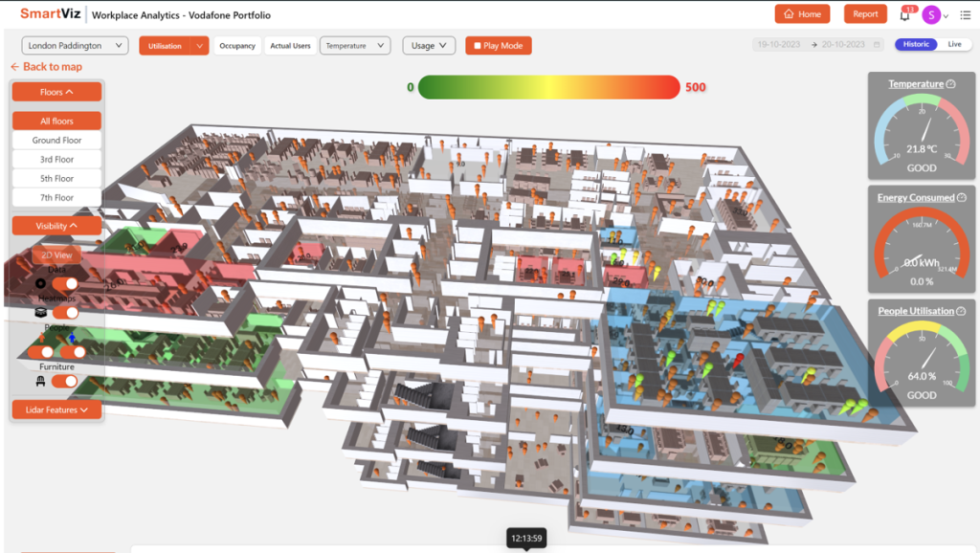Click the gauge icon beside Temperature title
The height and width of the screenshot is (553, 980).
click(x=950, y=84)
